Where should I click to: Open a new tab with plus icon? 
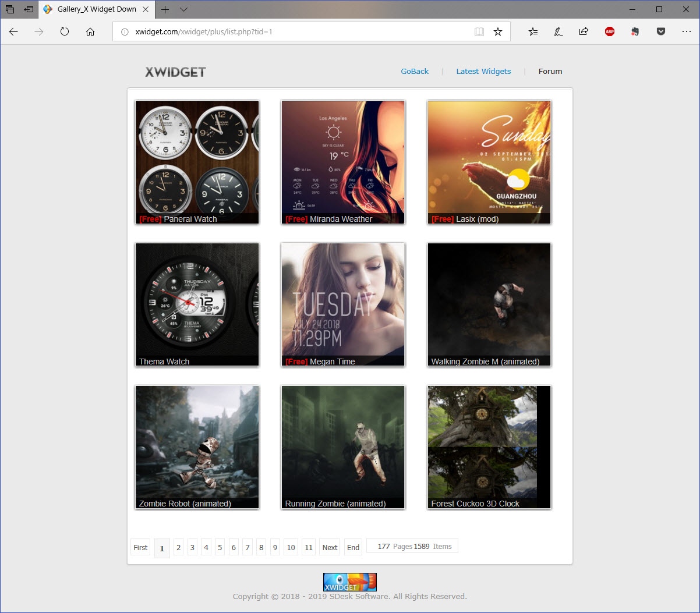pyautogui.click(x=165, y=9)
